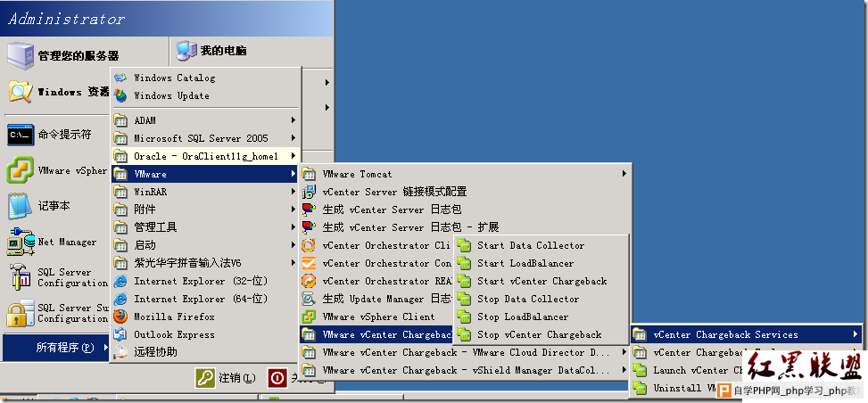Click the ADAM folder icon
Image resolution: width=868 pixels, height=403 pixels.
120,120
